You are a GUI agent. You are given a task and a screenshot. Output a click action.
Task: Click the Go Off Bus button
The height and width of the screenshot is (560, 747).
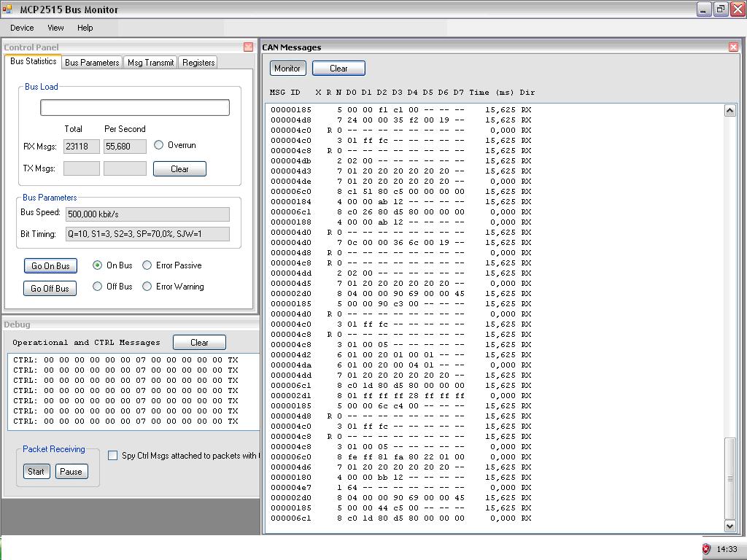pyautogui.click(x=50, y=288)
